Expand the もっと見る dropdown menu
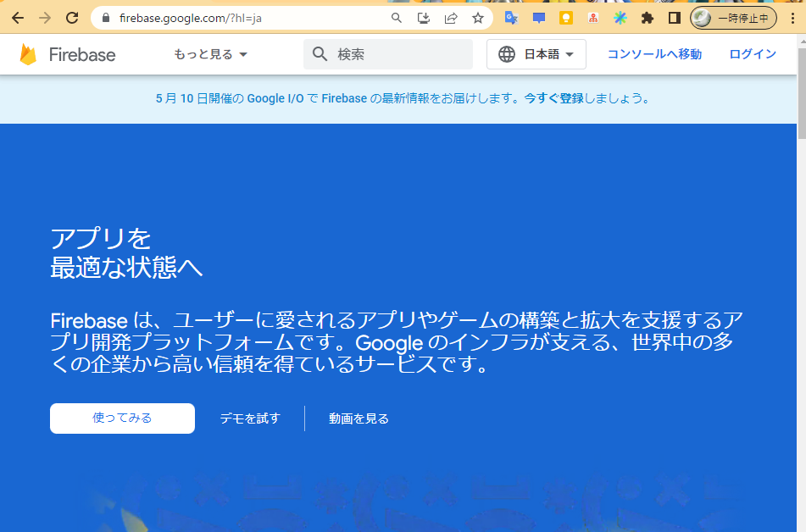806x532 pixels. pyautogui.click(x=211, y=54)
